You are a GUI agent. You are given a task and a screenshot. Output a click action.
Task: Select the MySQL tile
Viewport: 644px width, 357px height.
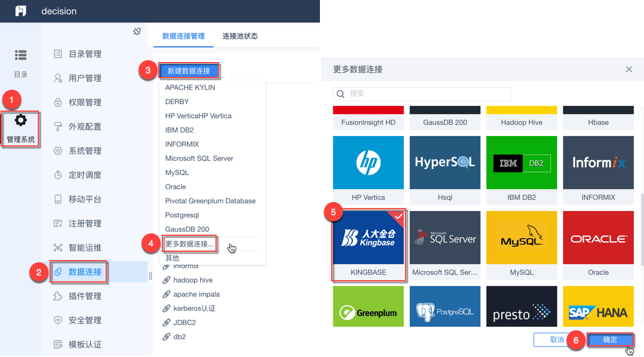pos(522,245)
